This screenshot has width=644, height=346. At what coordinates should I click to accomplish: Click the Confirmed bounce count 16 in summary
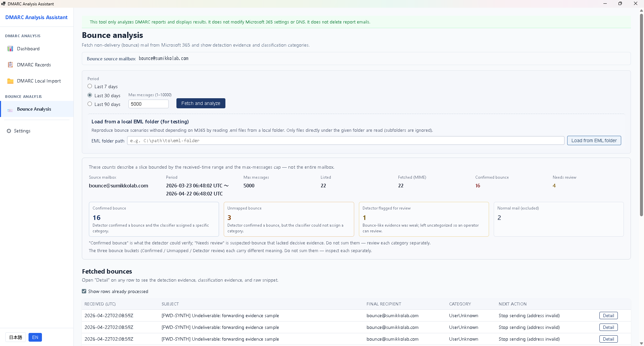(478, 186)
